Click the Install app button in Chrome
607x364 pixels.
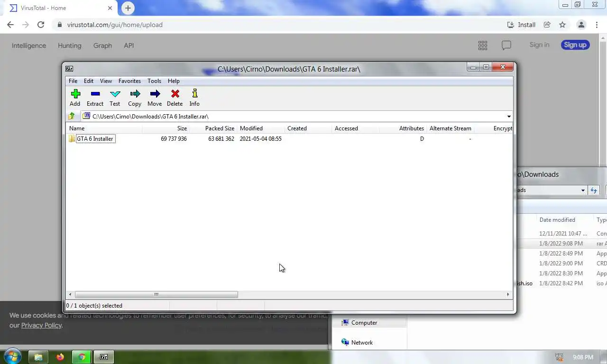(x=521, y=25)
